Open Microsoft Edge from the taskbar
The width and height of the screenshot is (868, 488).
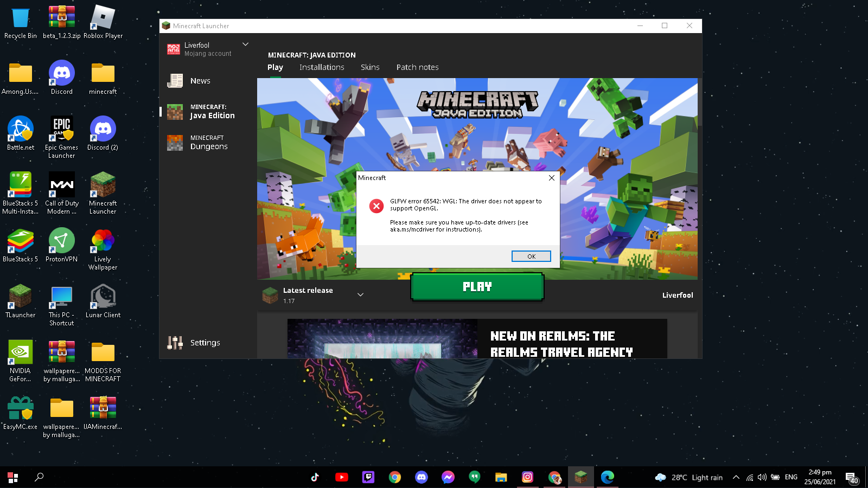[608, 477]
